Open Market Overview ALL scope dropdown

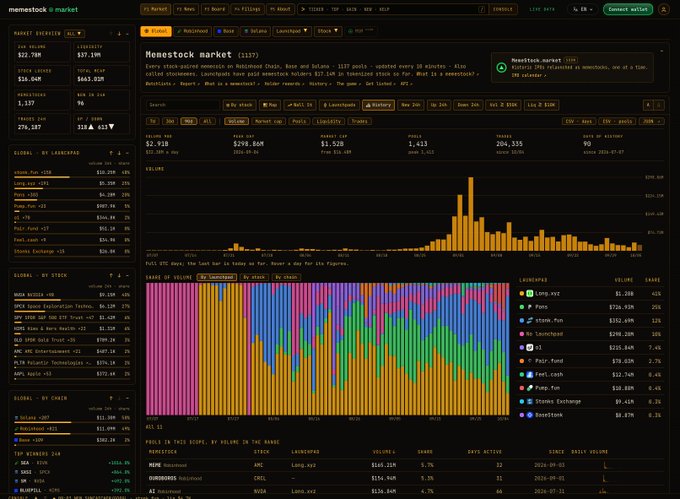coord(74,34)
